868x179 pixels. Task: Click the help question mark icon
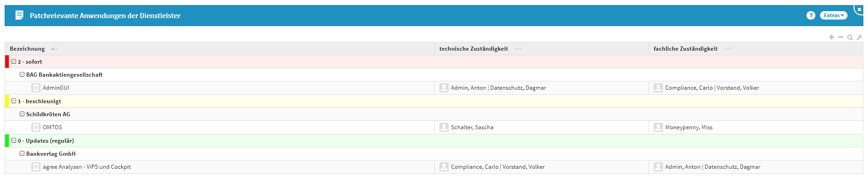click(811, 15)
